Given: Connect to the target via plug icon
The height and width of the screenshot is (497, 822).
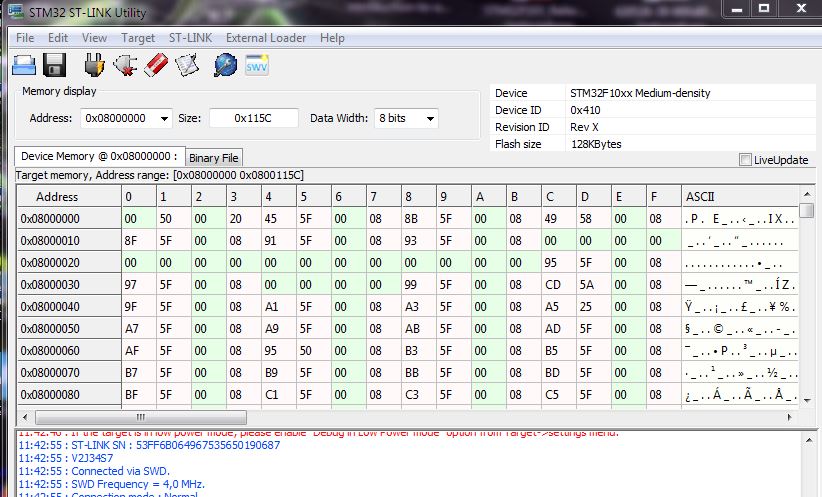Looking at the screenshot, I should tap(94, 65).
